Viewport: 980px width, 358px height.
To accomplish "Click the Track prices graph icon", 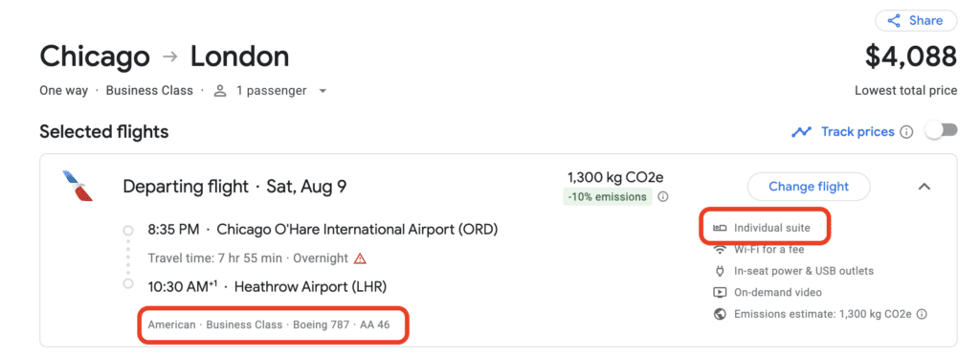I will [x=801, y=132].
